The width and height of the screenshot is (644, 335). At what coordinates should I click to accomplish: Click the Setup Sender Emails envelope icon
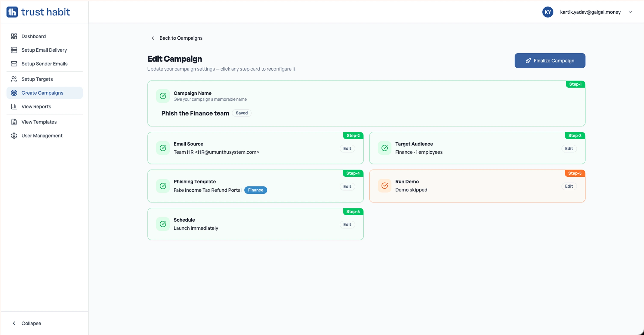[x=14, y=64]
